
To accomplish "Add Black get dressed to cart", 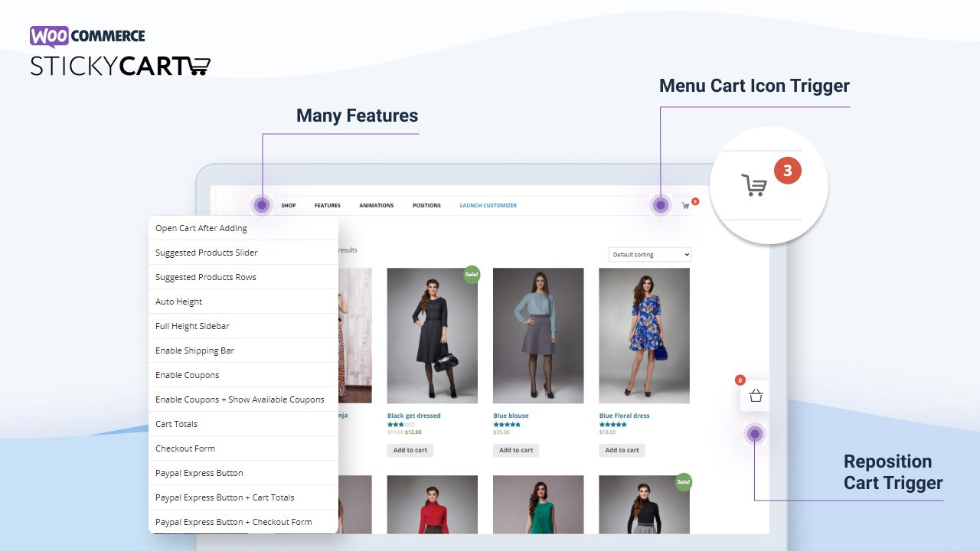I will click(x=410, y=450).
